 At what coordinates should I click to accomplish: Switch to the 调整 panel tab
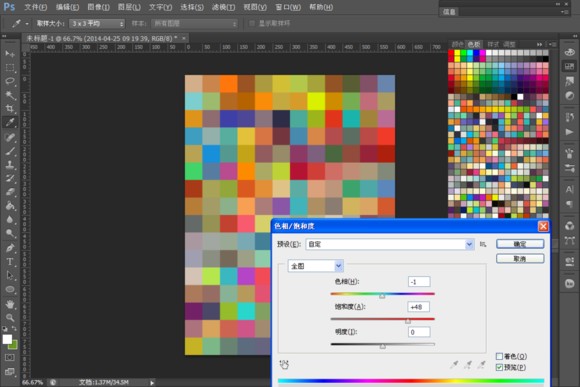pos(509,44)
